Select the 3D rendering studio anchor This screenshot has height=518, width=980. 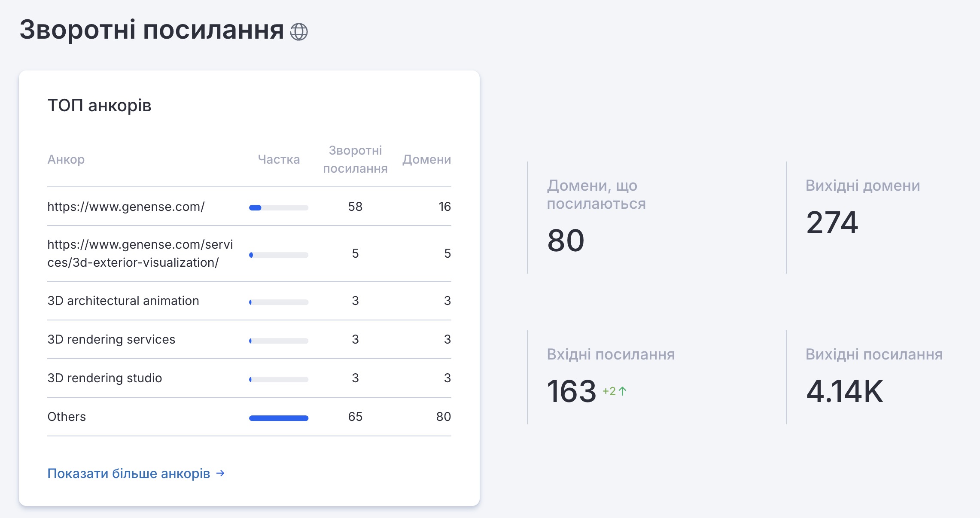[x=105, y=378]
